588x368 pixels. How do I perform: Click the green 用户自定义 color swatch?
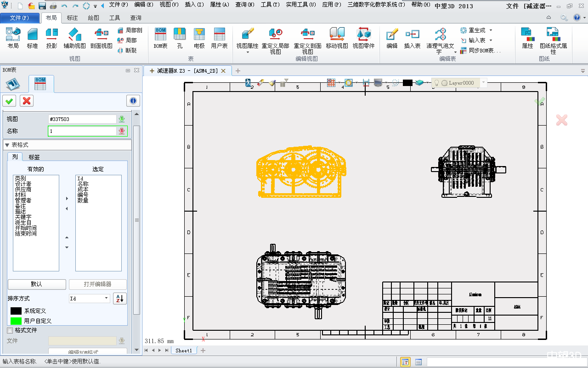tap(16, 321)
